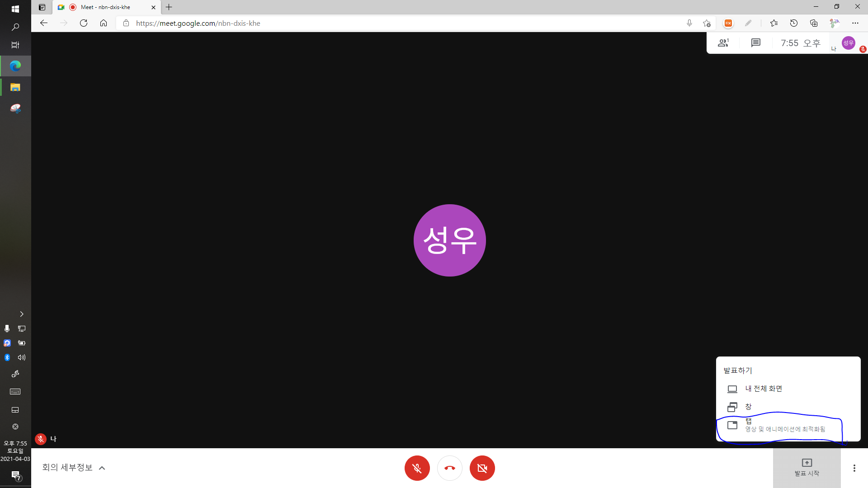This screenshot has width=868, height=488.
Task: Click the 발표 시작 present button
Action: coord(807,468)
